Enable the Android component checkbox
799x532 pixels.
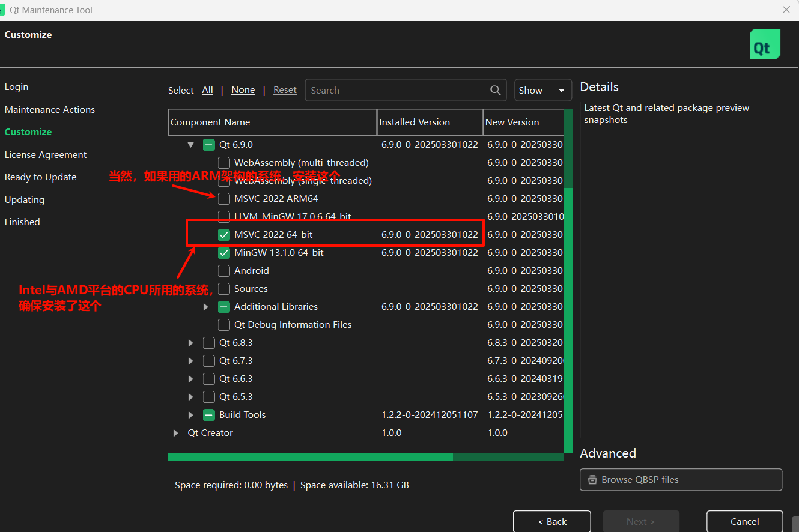click(224, 271)
